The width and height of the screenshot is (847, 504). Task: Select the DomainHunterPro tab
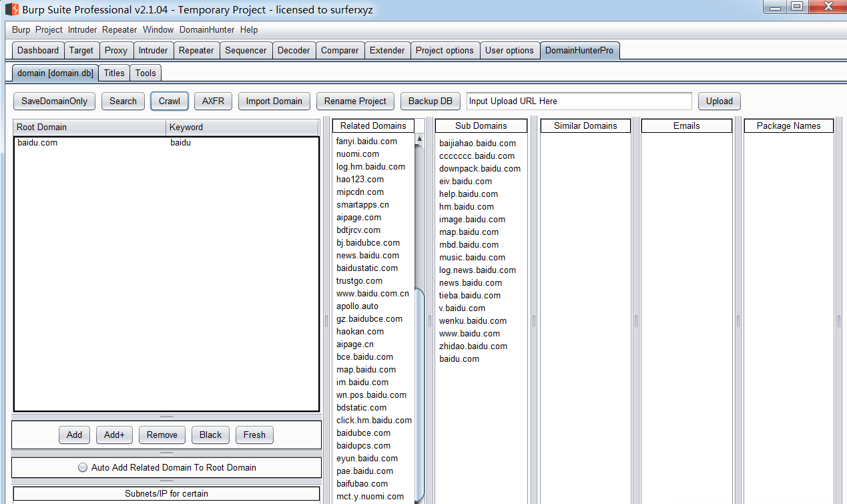[x=579, y=50]
